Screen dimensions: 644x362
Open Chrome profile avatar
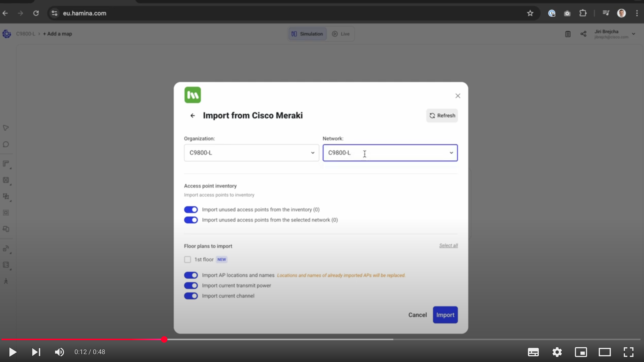click(621, 13)
